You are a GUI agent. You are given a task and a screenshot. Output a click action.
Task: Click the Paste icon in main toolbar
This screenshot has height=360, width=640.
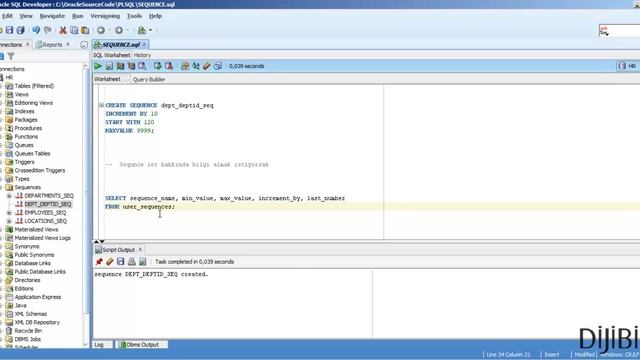(x=85, y=30)
